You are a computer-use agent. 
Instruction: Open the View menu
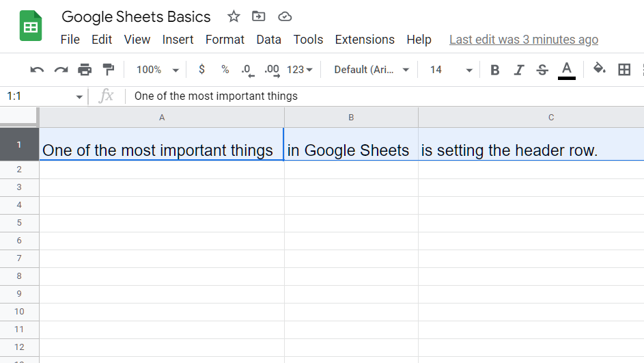(x=137, y=40)
